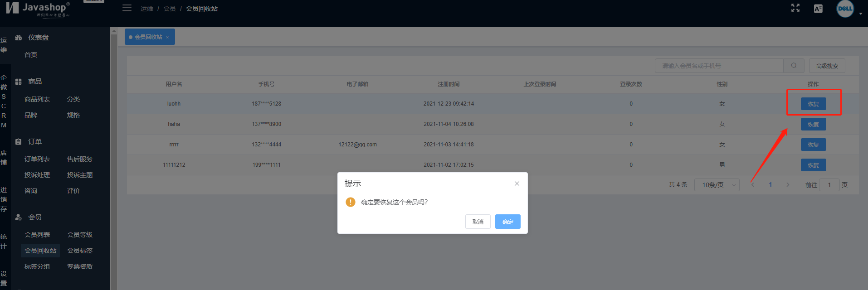This screenshot has height=290, width=868.
Task: Open 商品列表 menu item
Action: click(37, 99)
